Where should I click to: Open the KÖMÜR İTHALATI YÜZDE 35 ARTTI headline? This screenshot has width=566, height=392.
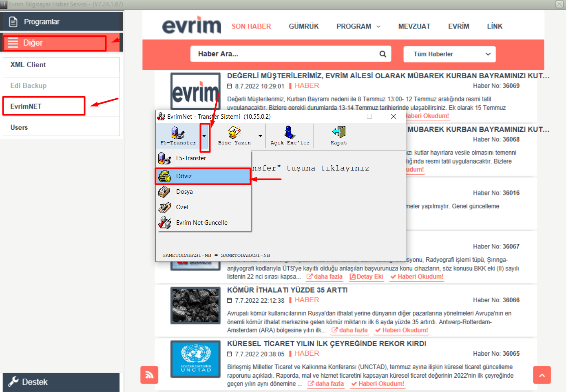click(287, 290)
